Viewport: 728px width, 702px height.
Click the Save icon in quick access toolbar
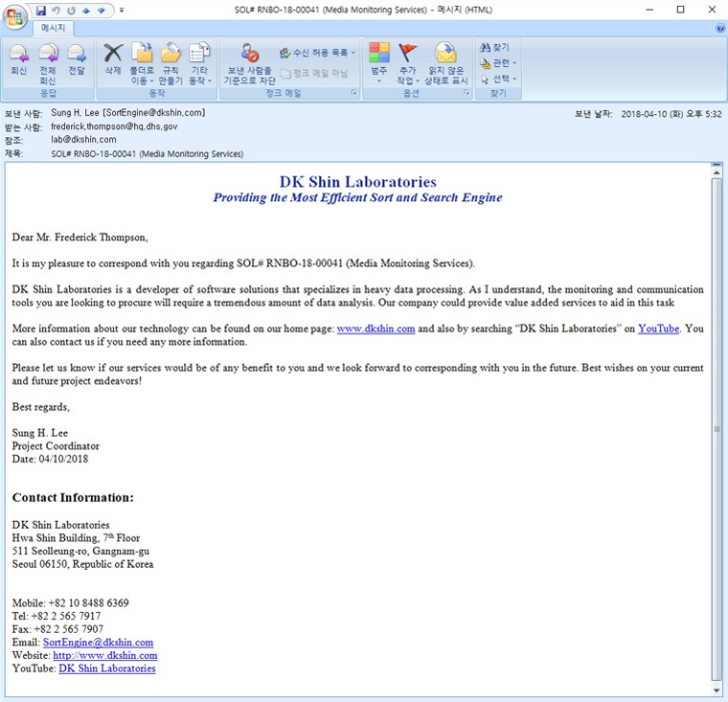41,10
